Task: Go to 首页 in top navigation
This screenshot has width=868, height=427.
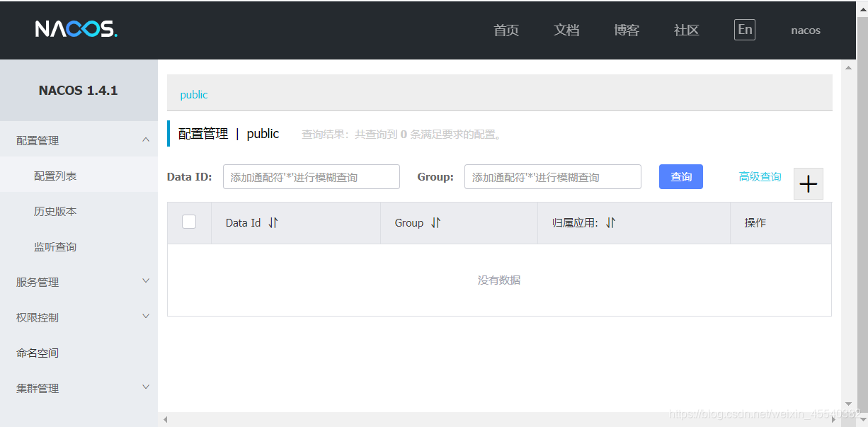Action: [x=506, y=30]
